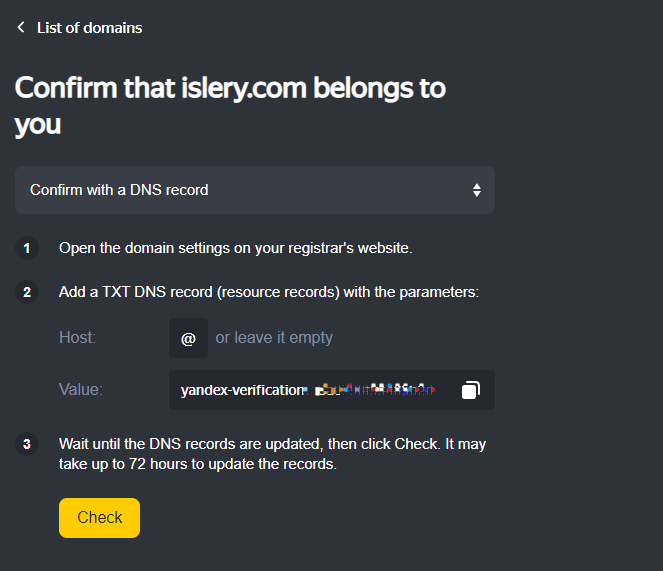
Task: Click the 'Add a TXT DNS record' instruction
Action: [269, 292]
